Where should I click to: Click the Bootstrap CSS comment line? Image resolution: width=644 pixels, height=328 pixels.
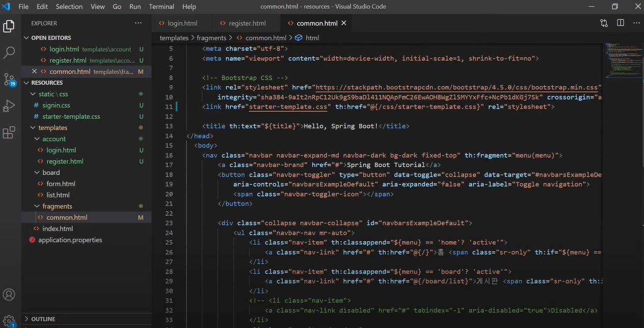[x=246, y=78]
